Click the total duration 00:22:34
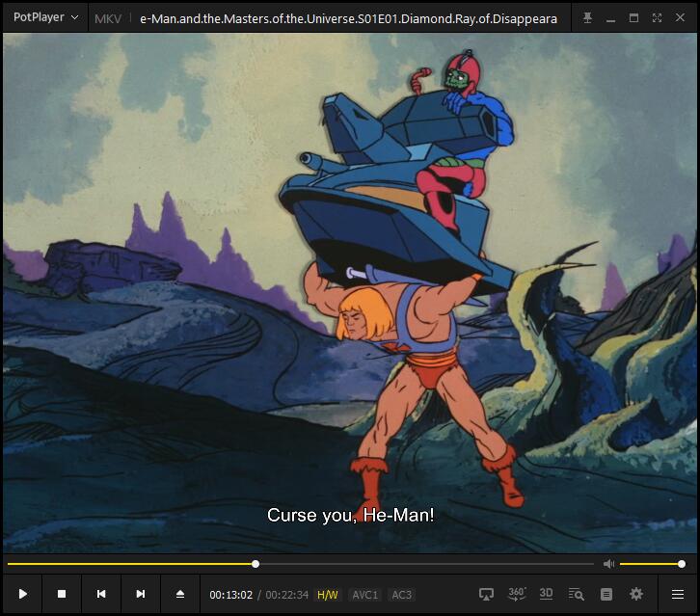The image size is (700, 616). 286,595
